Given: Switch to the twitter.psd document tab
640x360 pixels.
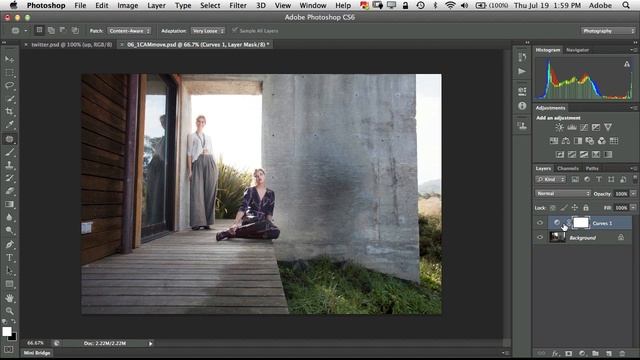Looking at the screenshot, I should (71, 44).
